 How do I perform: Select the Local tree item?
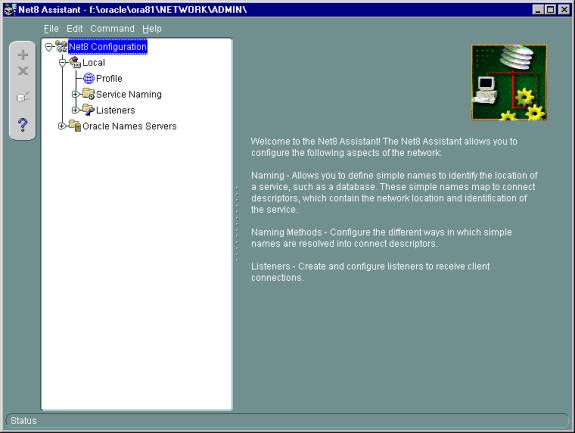[x=94, y=63]
